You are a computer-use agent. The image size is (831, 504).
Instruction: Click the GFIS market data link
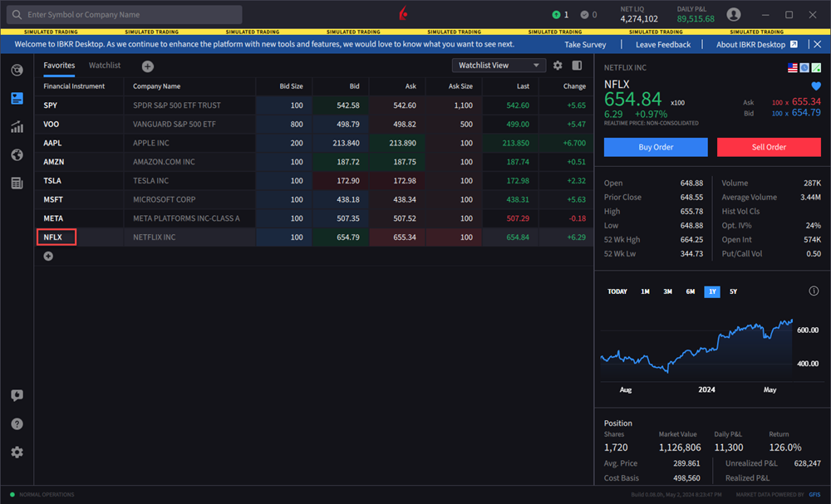pos(814,495)
